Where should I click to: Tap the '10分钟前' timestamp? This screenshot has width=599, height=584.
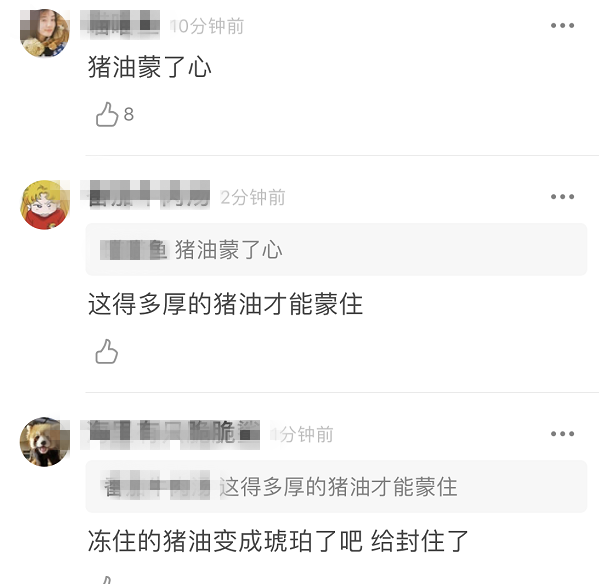(x=207, y=26)
